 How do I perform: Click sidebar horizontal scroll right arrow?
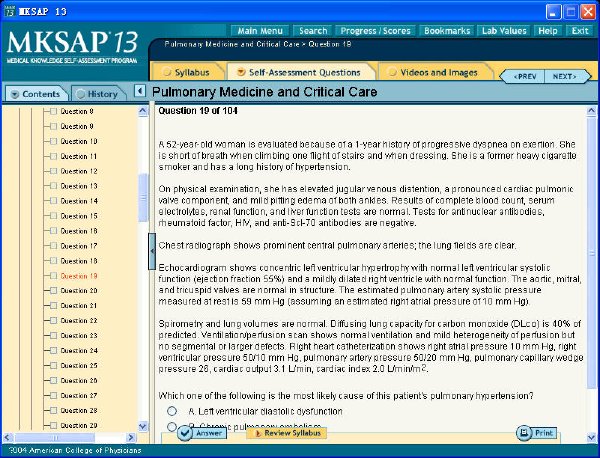[131, 437]
